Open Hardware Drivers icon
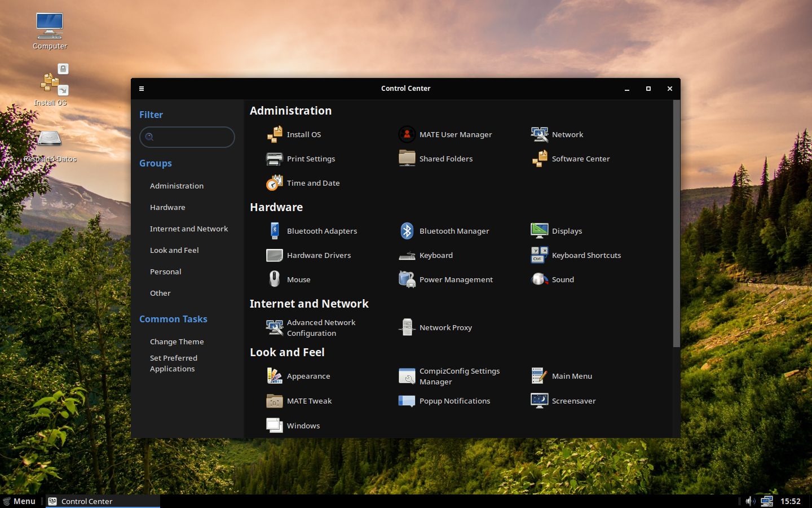812x508 pixels. tap(275, 255)
